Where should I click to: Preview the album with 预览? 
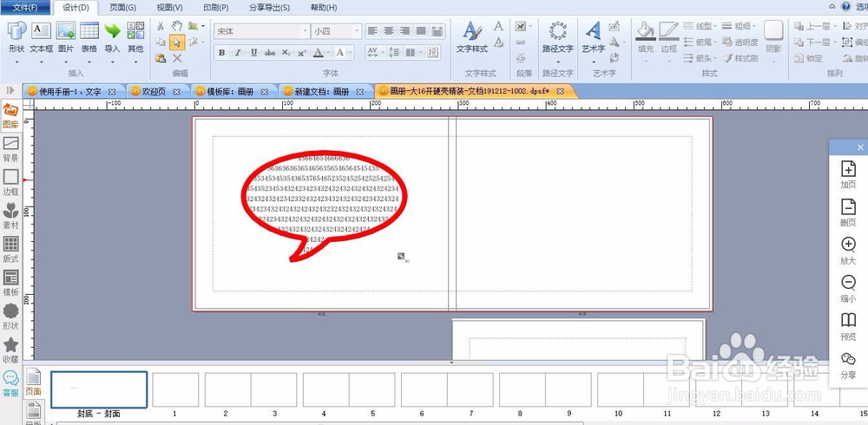click(x=848, y=327)
